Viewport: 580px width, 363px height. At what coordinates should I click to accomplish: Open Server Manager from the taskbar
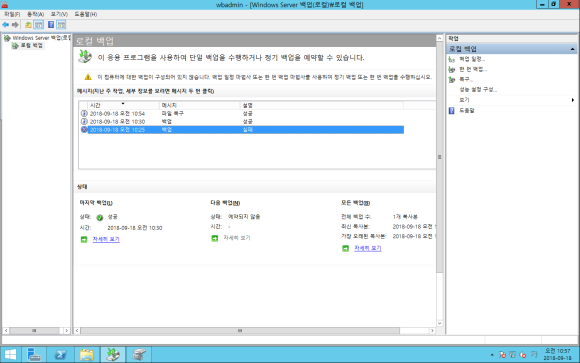pyautogui.click(x=34, y=354)
